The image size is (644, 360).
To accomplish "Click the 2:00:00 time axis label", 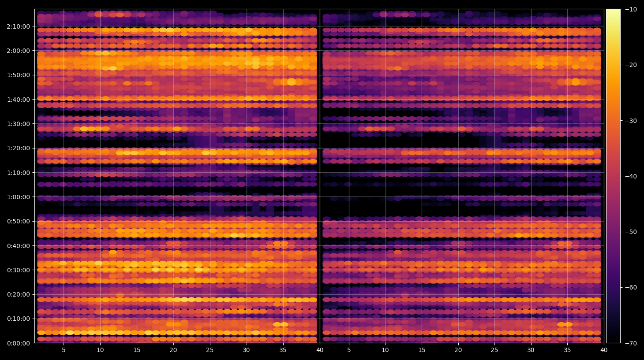I will pos(19,51).
